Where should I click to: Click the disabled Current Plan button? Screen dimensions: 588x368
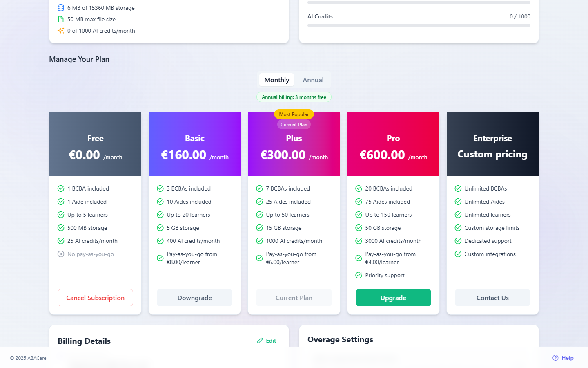[294, 298]
